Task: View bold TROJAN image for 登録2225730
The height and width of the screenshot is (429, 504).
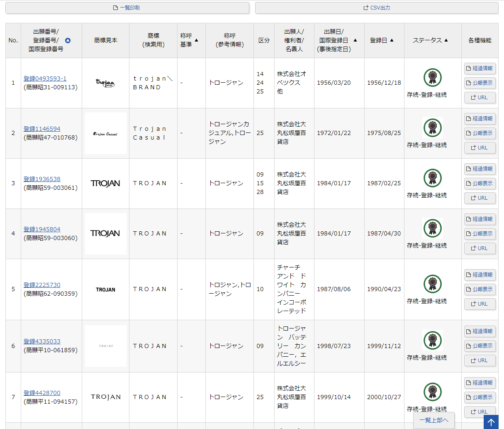Action: [x=106, y=289]
